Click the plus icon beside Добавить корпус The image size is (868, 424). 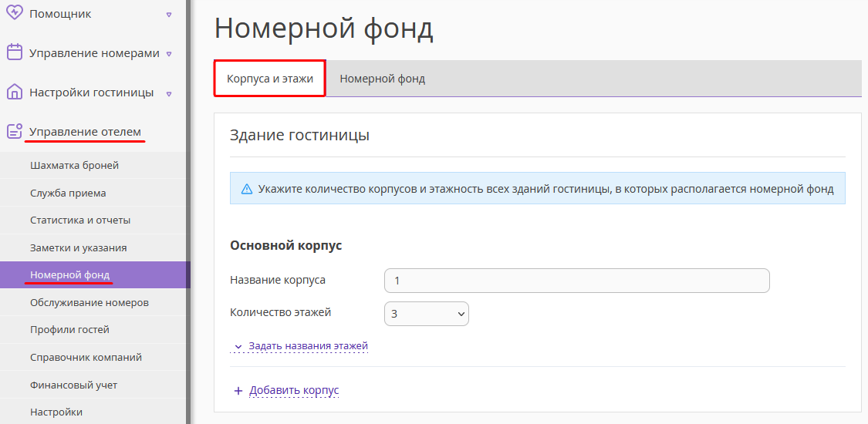tap(238, 391)
